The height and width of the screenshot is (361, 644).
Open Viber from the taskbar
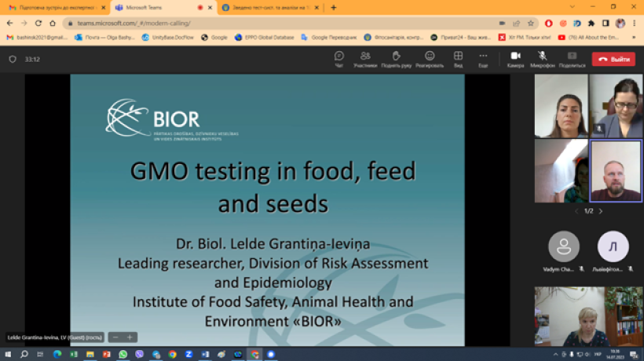(x=139, y=354)
